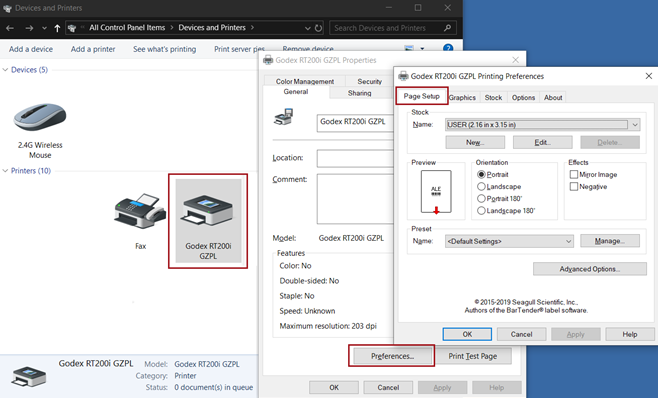Click the printer icon in the details pane

point(29,376)
